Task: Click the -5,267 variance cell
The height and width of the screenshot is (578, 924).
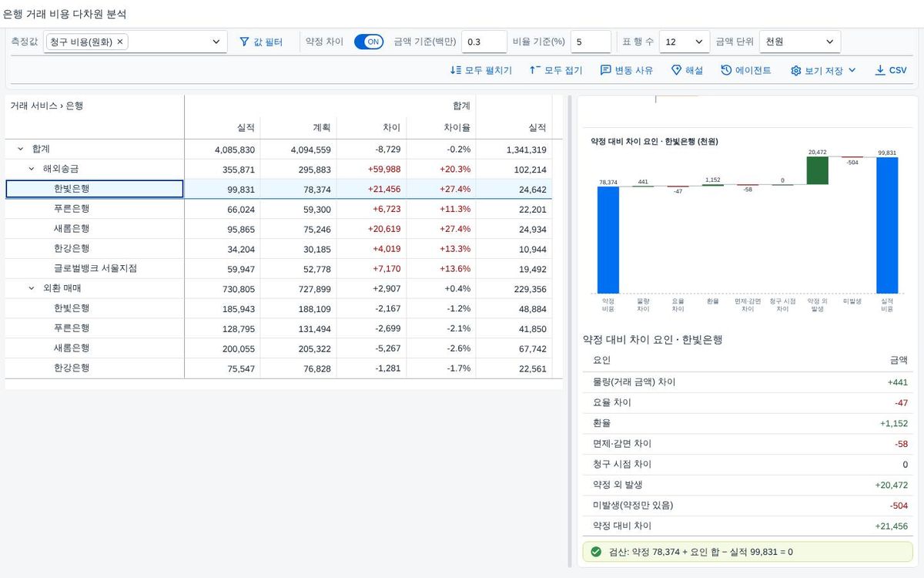Action: point(371,348)
